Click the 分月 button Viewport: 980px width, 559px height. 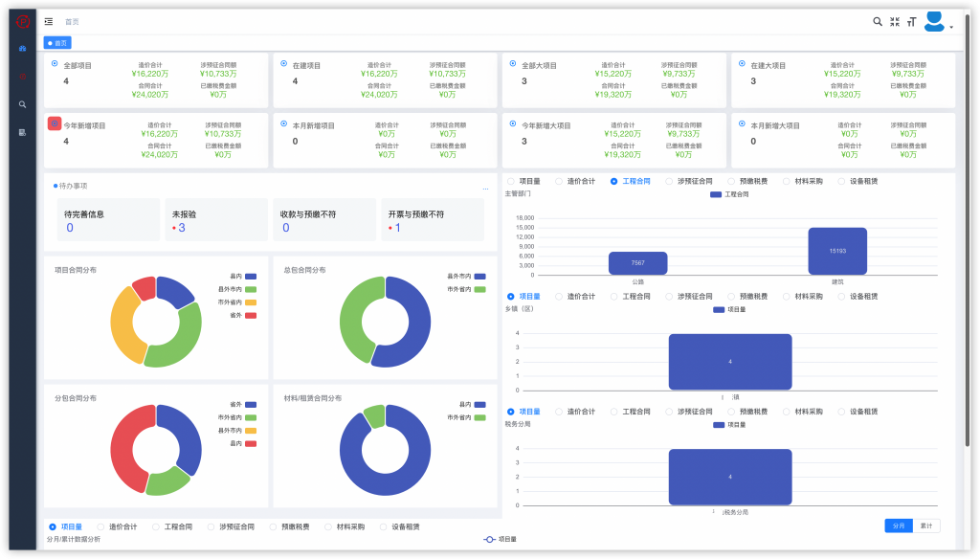(x=898, y=525)
